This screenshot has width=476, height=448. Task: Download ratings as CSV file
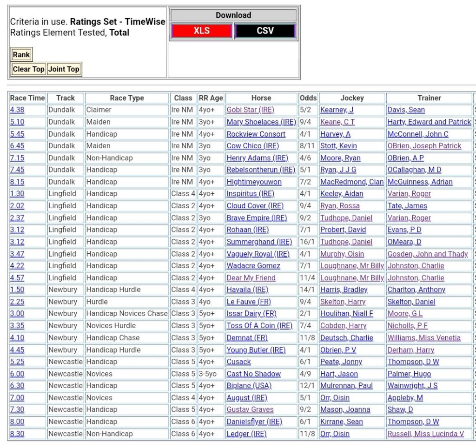click(x=265, y=31)
